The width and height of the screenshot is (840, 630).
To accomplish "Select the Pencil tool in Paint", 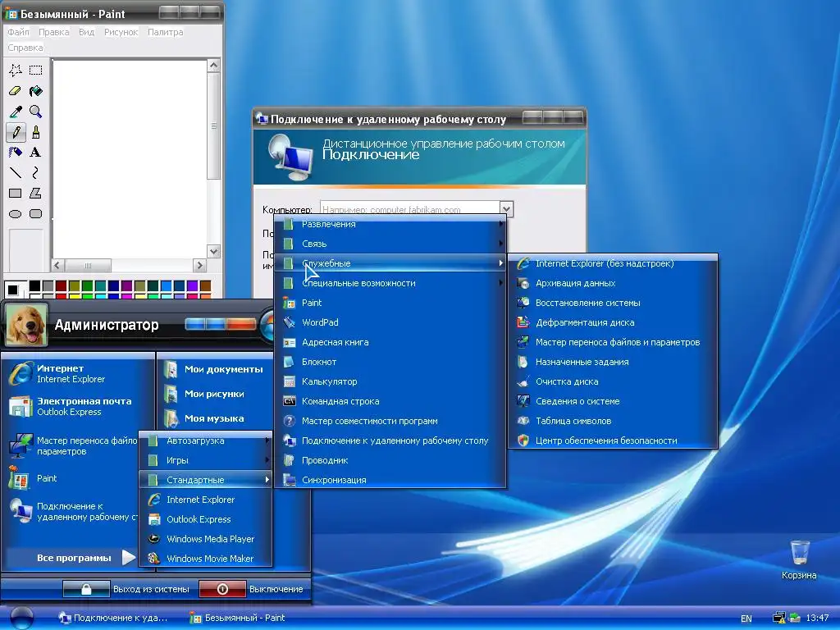I will pyautogui.click(x=16, y=132).
